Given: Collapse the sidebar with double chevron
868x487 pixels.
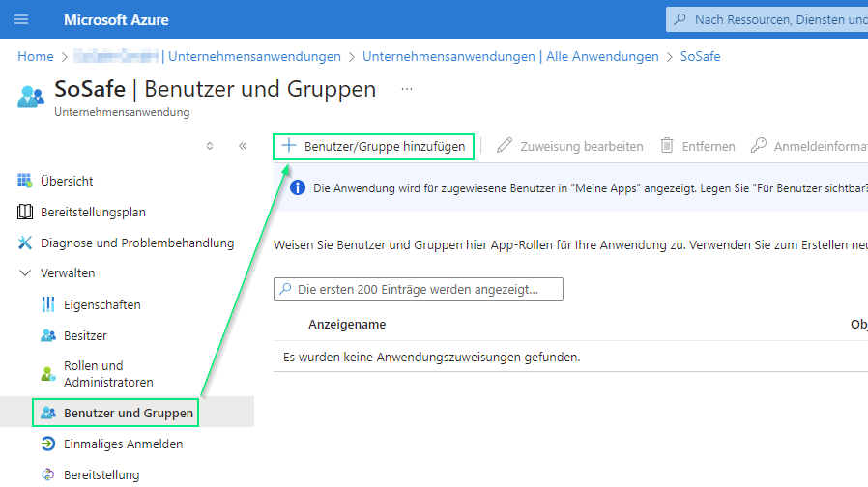Looking at the screenshot, I should point(243,146).
